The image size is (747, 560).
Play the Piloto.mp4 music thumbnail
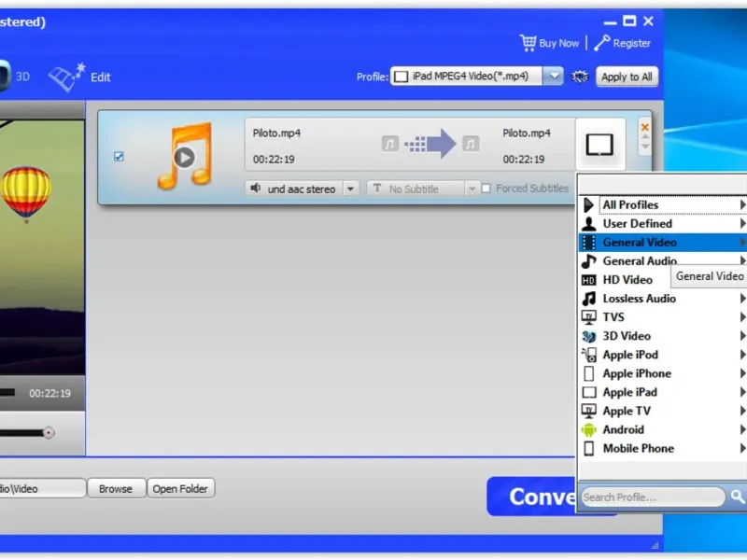click(184, 157)
